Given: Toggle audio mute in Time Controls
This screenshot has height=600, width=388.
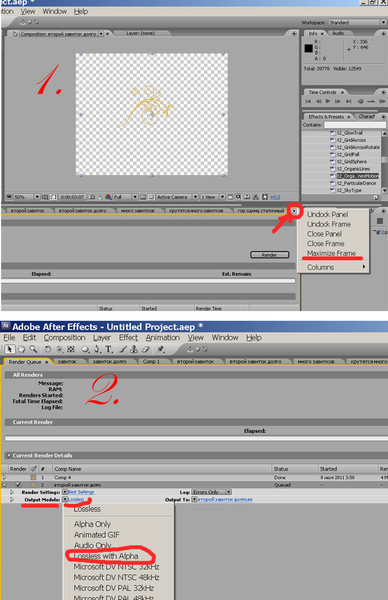Looking at the screenshot, I should (360, 101).
